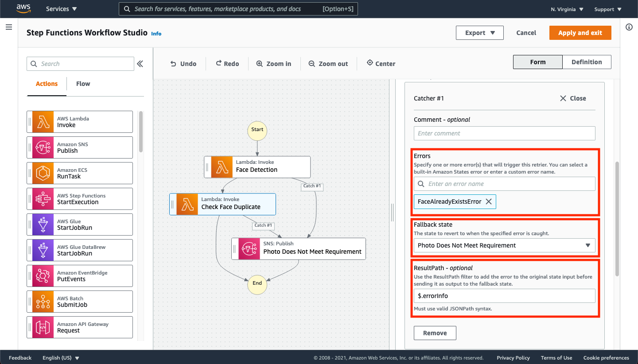Focus the actions Search box
Screen dimensions: 638x364
[x=80, y=64]
